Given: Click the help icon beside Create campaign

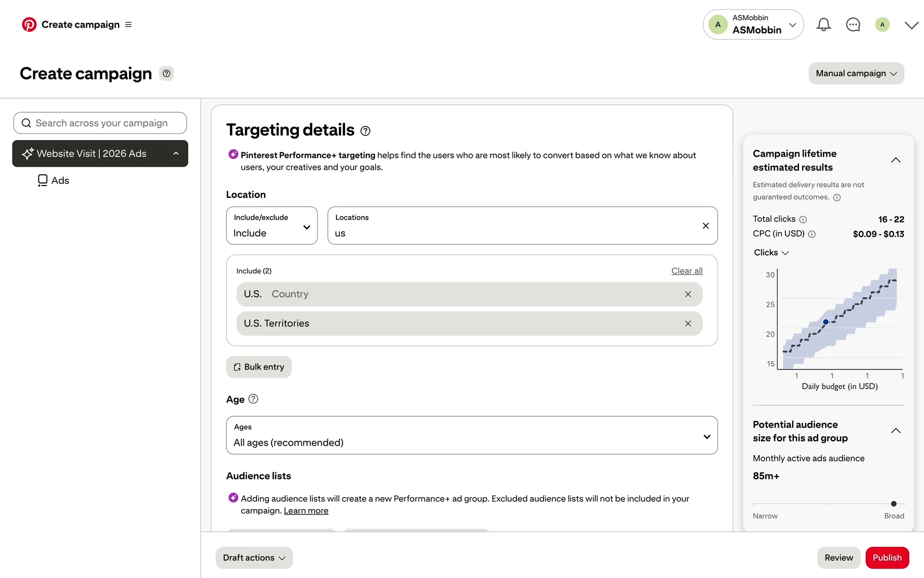Looking at the screenshot, I should pos(167,74).
